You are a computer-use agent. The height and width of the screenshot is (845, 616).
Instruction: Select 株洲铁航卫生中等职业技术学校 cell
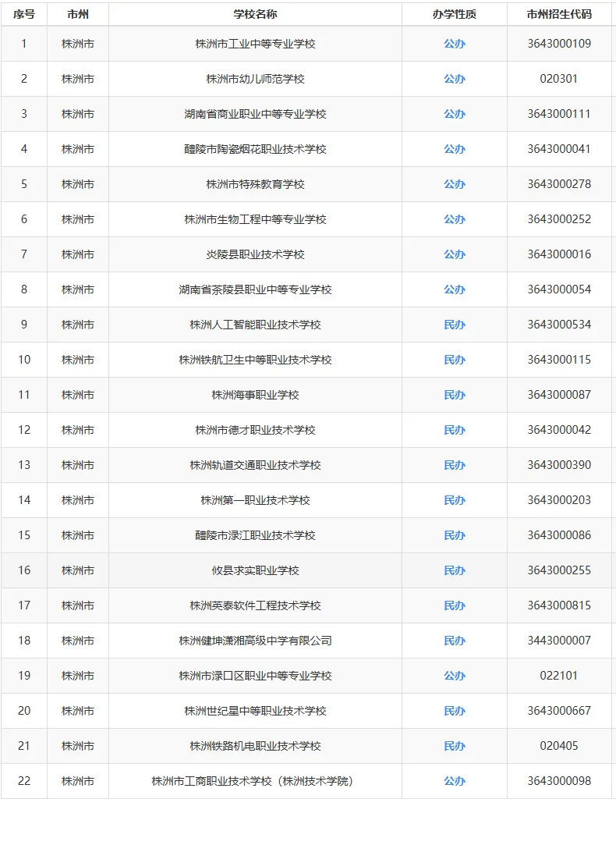pos(255,360)
